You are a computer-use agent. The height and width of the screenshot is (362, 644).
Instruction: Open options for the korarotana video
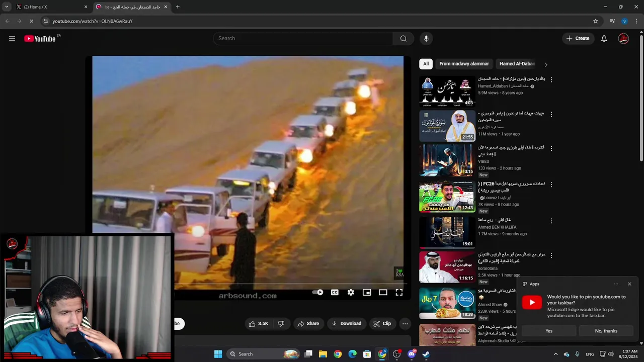pyautogui.click(x=551, y=255)
